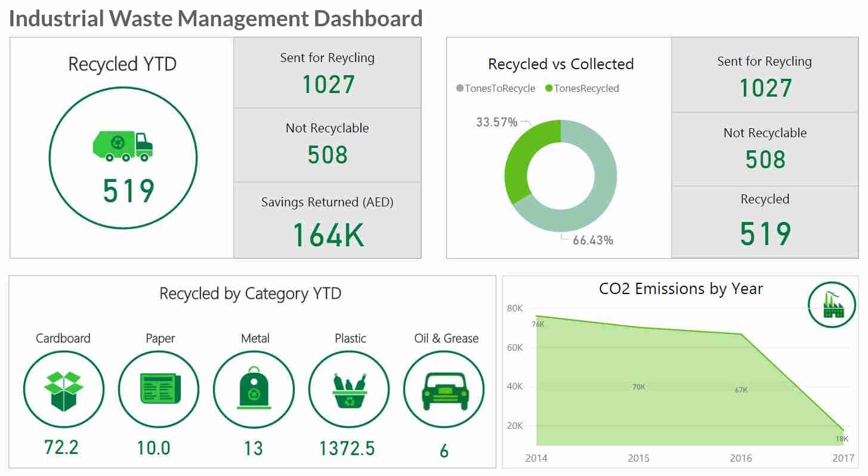
Task: Click the Not Recyclable 508 card on left
Action: coord(327,145)
